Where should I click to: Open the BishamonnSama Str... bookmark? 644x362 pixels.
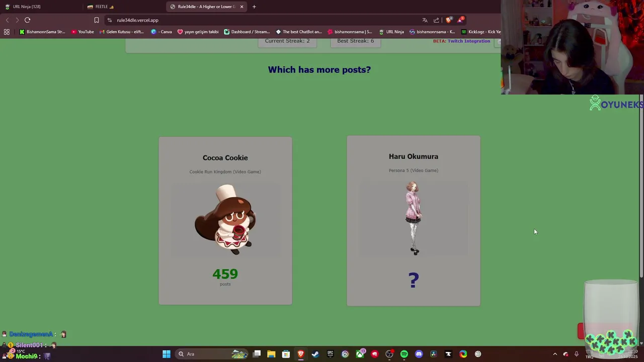(x=42, y=32)
